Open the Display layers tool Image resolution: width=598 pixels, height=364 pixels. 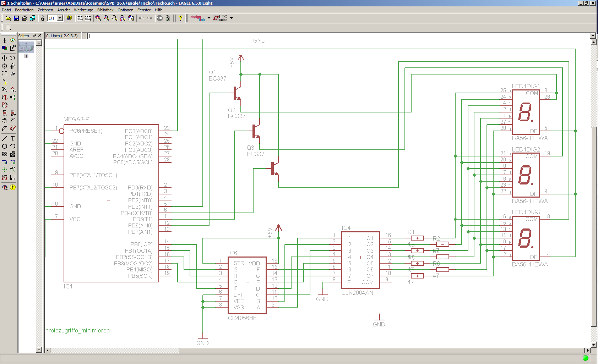(5, 48)
